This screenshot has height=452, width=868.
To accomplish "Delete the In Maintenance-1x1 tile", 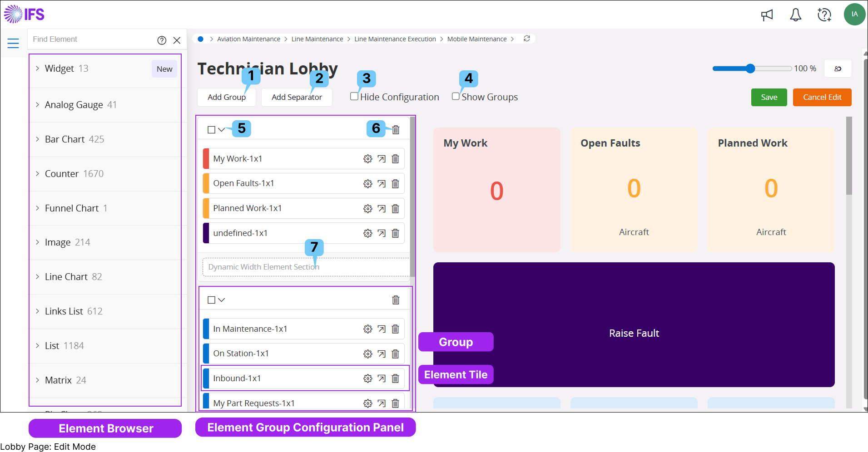I will tap(396, 329).
